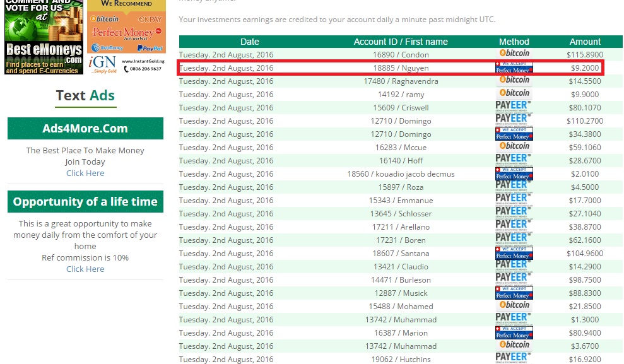Click the Perfect Money icon in Nguyen's row
The image size is (624, 364).
[514, 68]
